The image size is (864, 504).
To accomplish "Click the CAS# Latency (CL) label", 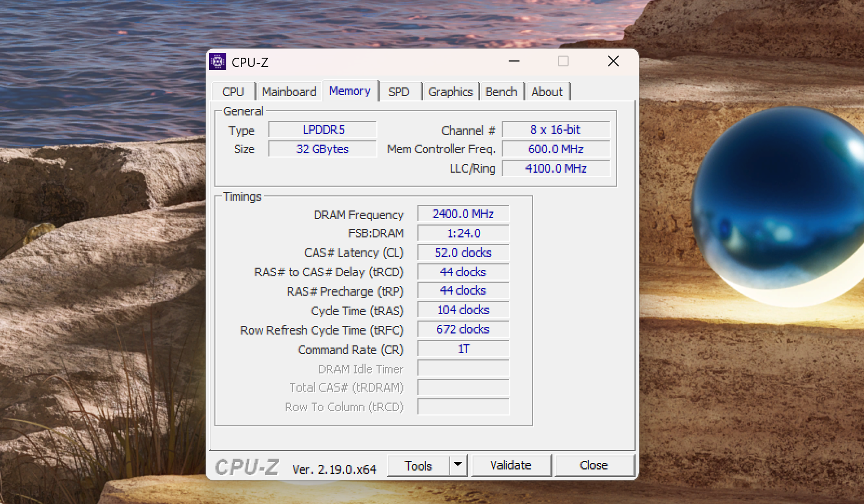I will point(354,253).
